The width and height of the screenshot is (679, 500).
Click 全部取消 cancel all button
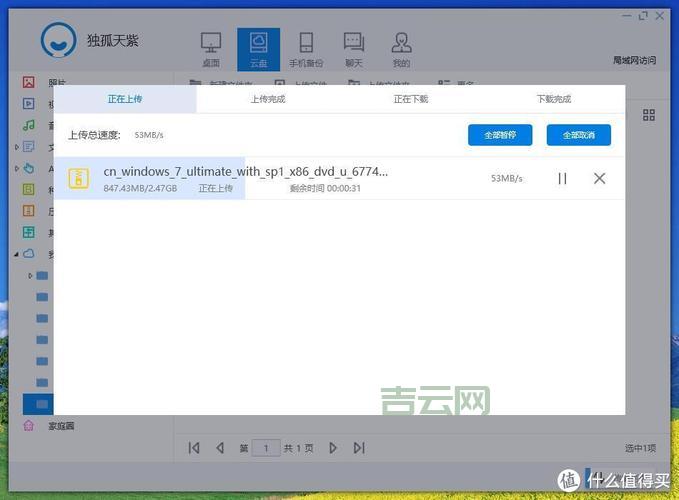(x=579, y=135)
